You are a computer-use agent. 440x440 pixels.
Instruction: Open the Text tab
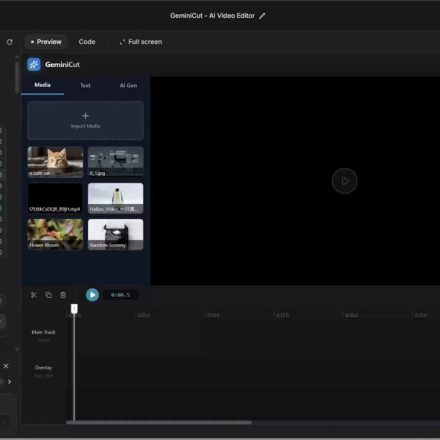click(x=85, y=85)
